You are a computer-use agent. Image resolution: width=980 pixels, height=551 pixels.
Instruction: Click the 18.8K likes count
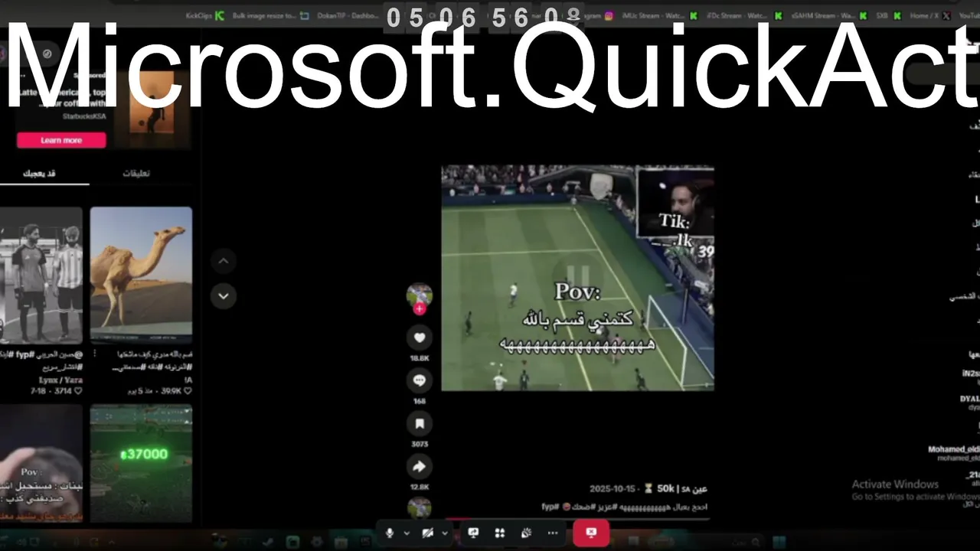coord(419,358)
